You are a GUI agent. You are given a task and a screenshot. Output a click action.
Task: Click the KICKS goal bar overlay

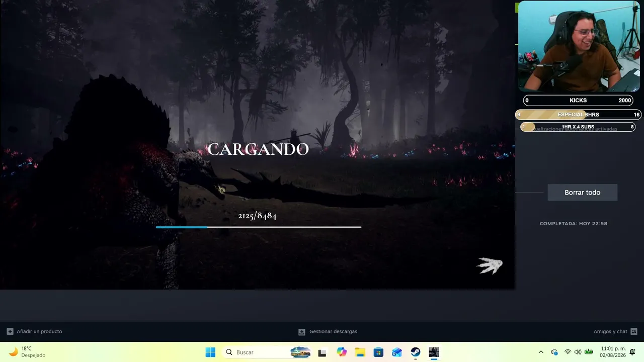(578, 101)
